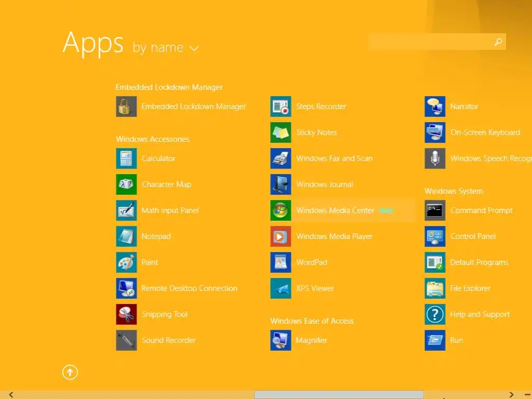Click the 'Windows Journal' label
The width and height of the screenshot is (532, 399).
[x=325, y=184]
